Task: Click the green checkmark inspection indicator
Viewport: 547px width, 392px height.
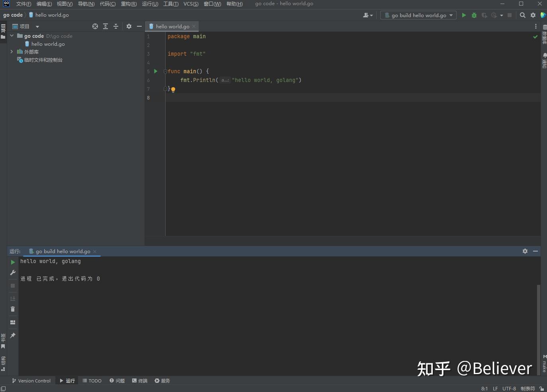Action: (535, 37)
